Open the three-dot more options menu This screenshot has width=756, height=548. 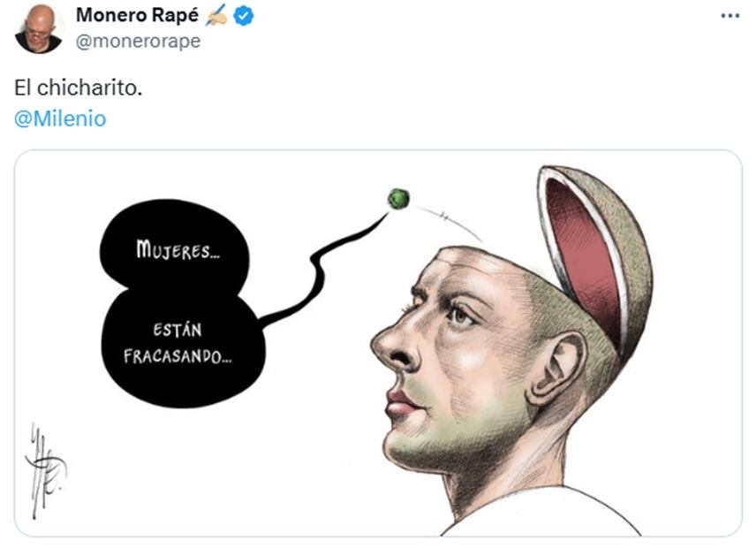coord(730,16)
